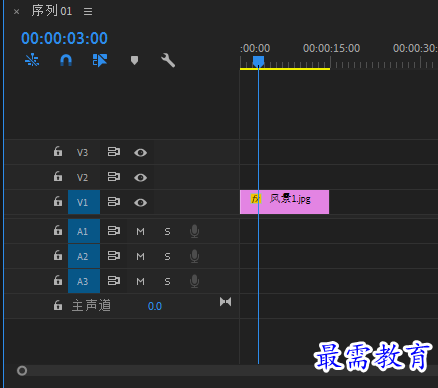Mute audio track A2

tap(141, 256)
